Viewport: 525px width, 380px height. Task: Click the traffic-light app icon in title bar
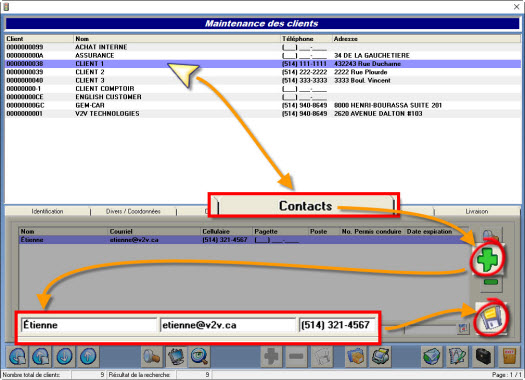click(6, 6)
